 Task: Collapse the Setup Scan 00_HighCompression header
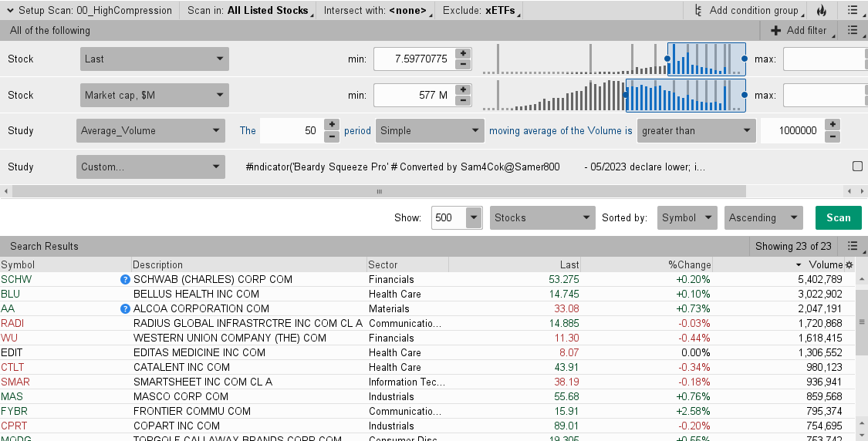pos(10,11)
